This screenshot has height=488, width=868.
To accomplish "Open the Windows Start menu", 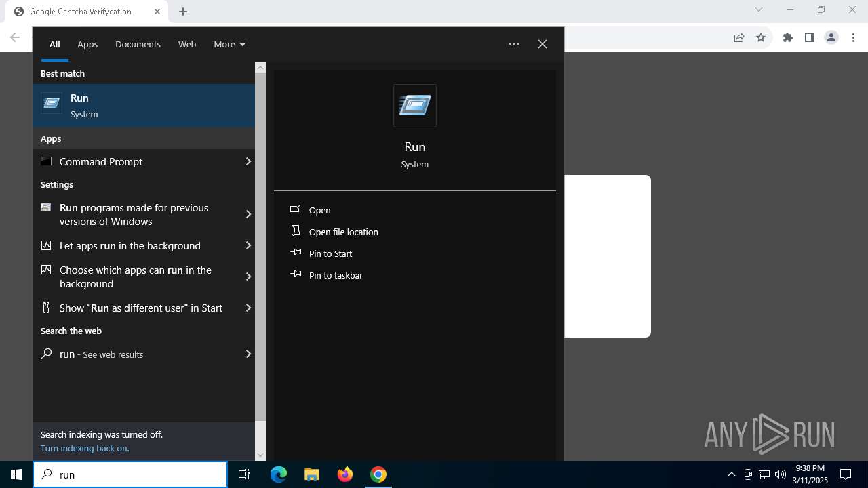I will point(16,474).
